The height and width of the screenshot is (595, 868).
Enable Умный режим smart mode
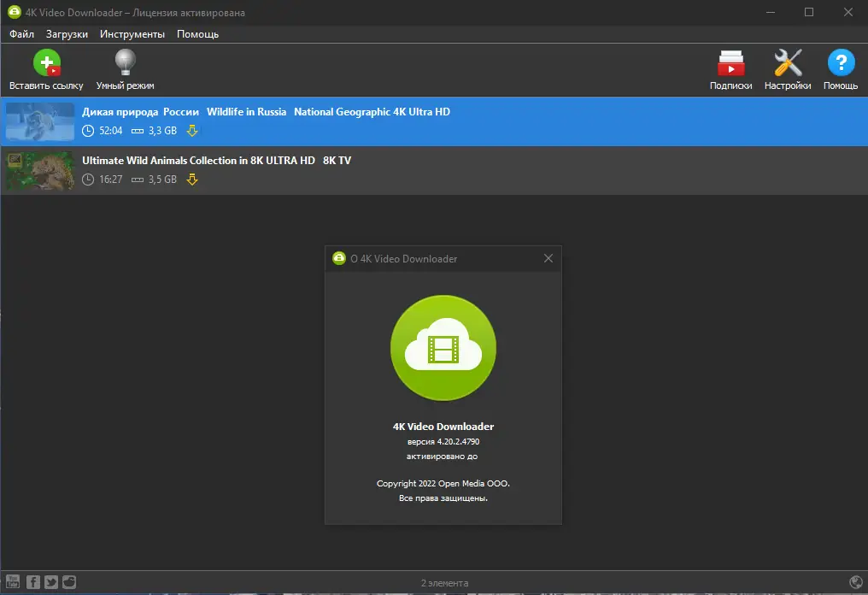[x=124, y=62]
